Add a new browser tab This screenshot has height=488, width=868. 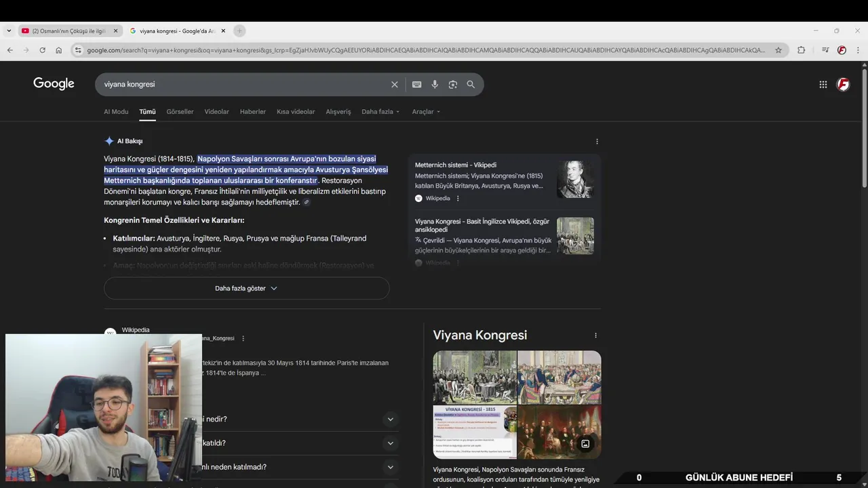click(239, 30)
